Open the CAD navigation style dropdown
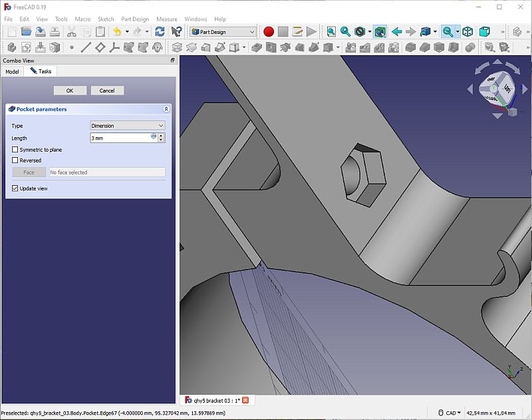The image size is (532, 420). (450, 413)
